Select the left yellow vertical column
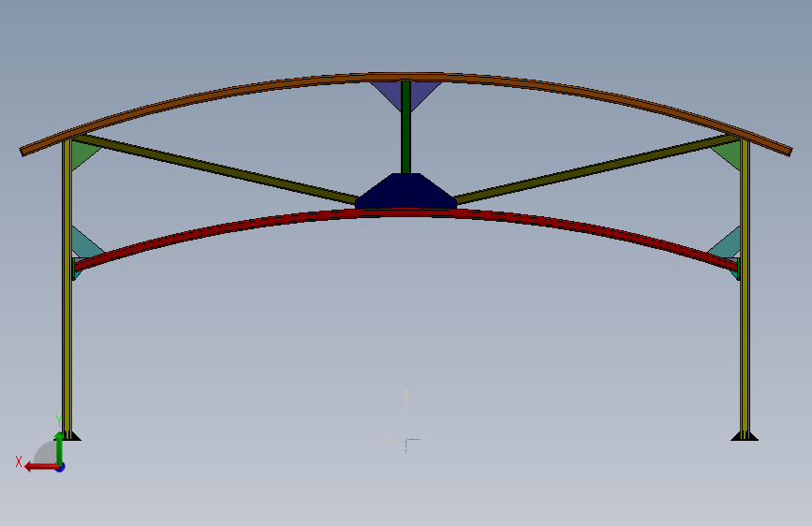 tap(66, 290)
